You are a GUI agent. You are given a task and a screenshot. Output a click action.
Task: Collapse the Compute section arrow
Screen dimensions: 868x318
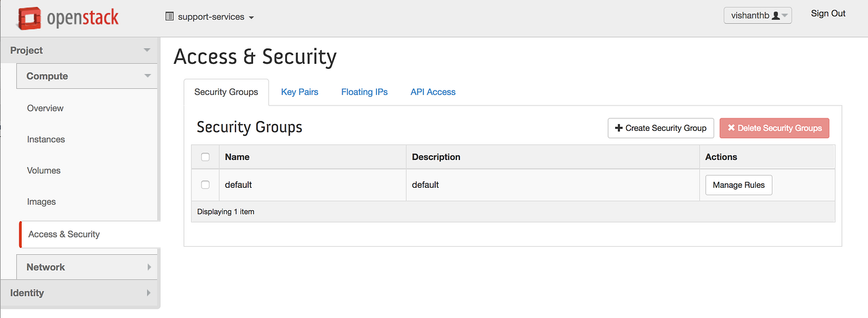pos(148,76)
